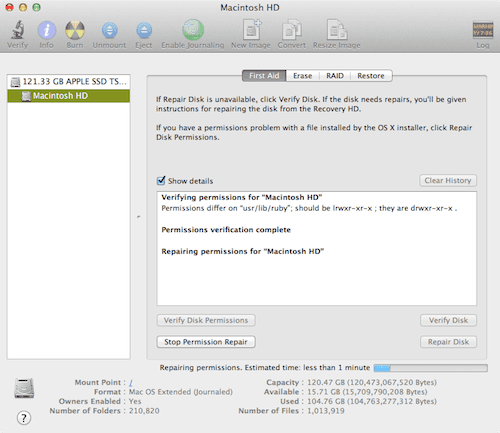Click the Clear History button
Image resolution: width=500 pixels, height=433 pixels.
(x=448, y=180)
